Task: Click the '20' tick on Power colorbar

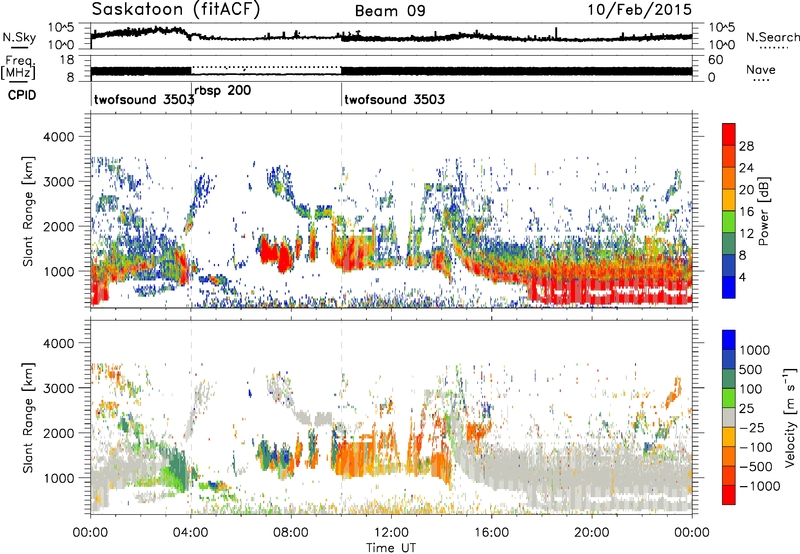Action: point(746,190)
